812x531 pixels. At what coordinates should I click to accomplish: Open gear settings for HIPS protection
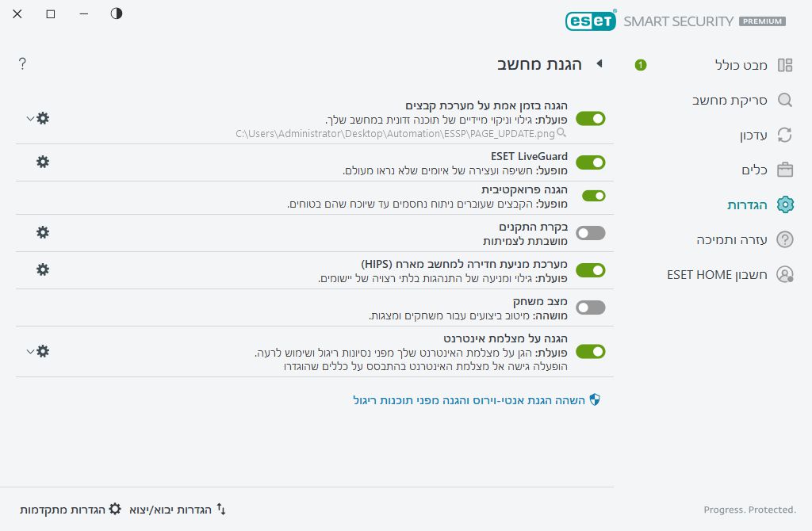click(x=42, y=269)
